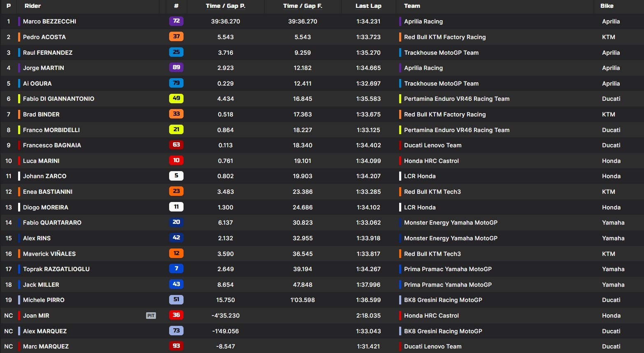
Task: Click the purple color bar beside Marco BEZZECCHI
Action: coord(19,21)
